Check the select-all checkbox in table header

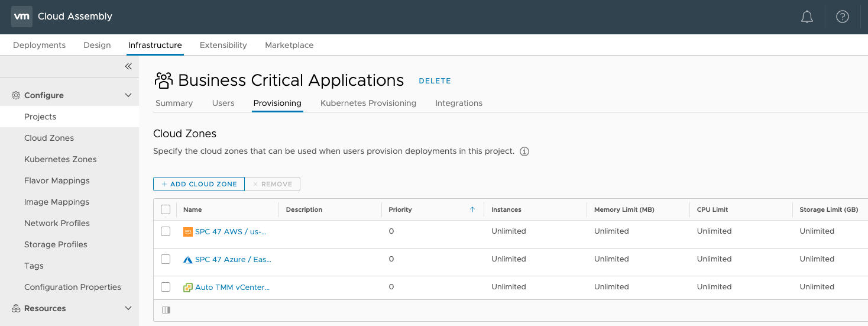coord(166,209)
